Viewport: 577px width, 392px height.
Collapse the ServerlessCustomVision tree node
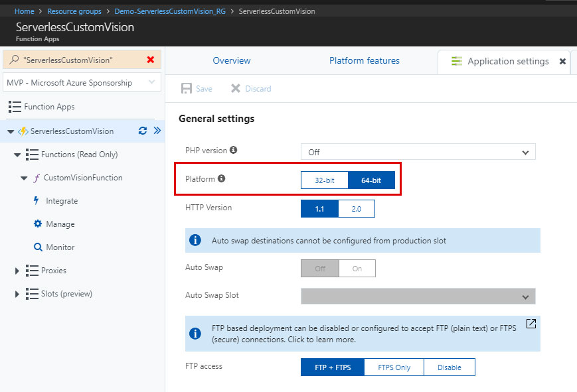click(x=11, y=131)
